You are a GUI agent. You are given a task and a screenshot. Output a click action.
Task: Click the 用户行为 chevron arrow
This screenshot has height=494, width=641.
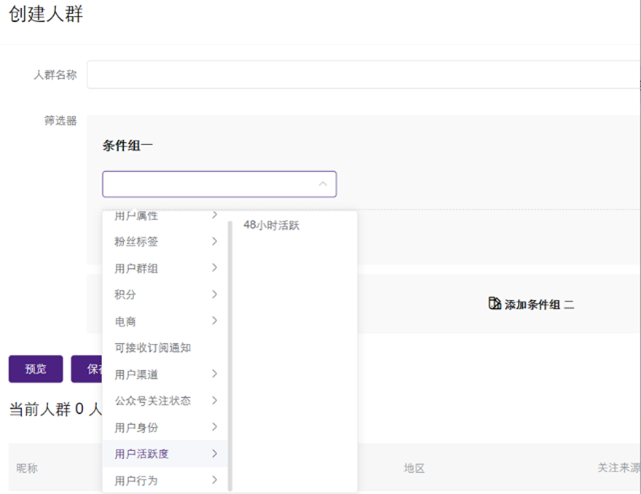214,480
